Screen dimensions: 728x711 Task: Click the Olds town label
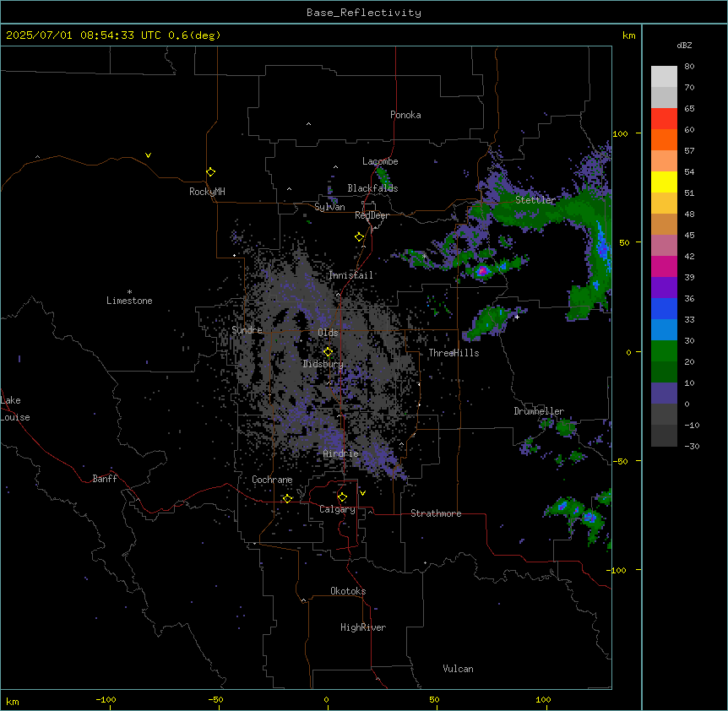tap(328, 333)
